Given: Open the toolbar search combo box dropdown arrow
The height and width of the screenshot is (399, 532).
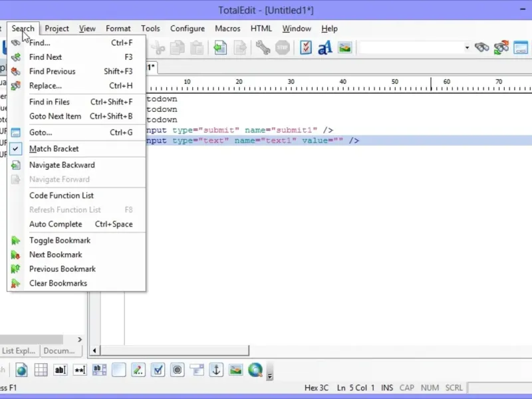Looking at the screenshot, I should [467, 47].
